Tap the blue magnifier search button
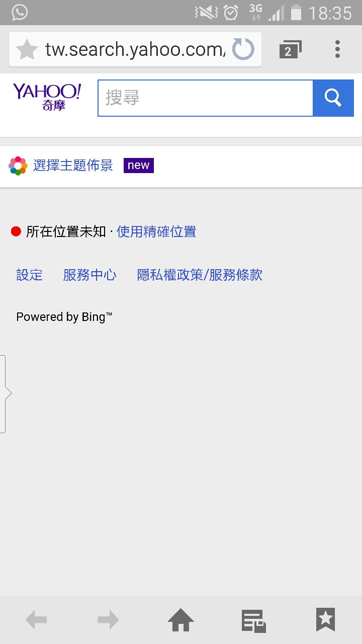Image resolution: width=362 pixels, height=644 pixels. (333, 98)
